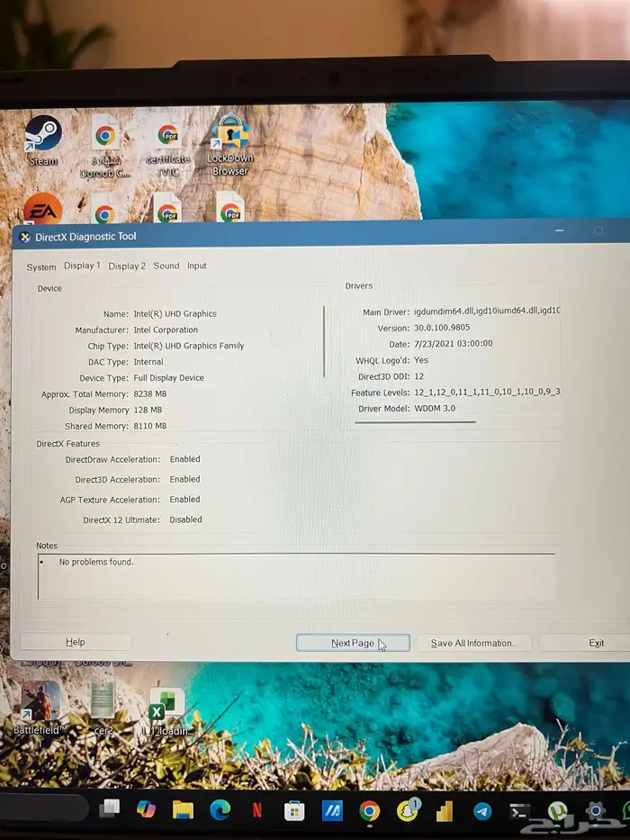Open Snapchat from the taskbar
Viewport: 630px width, 840px height.
tap(409, 810)
